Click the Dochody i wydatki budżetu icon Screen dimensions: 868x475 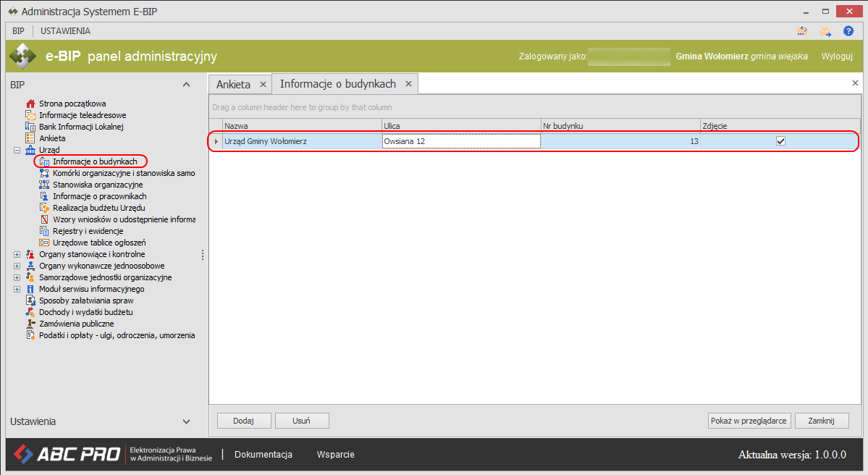click(x=30, y=312)
